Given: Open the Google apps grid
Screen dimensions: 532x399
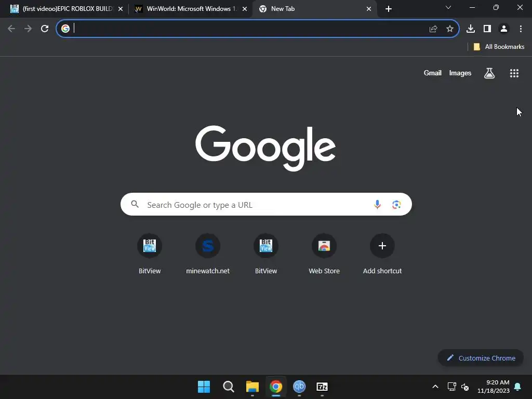Looking at the screenshot, I should point(514,73).
